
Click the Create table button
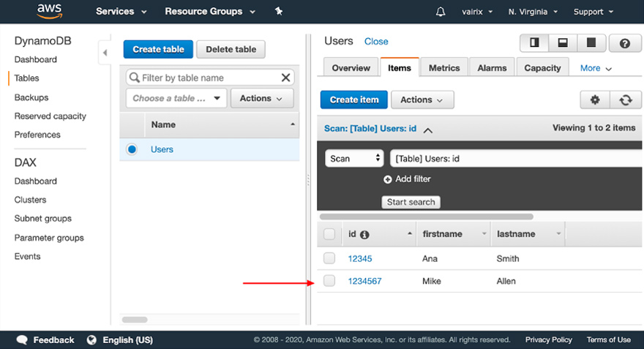158,49
